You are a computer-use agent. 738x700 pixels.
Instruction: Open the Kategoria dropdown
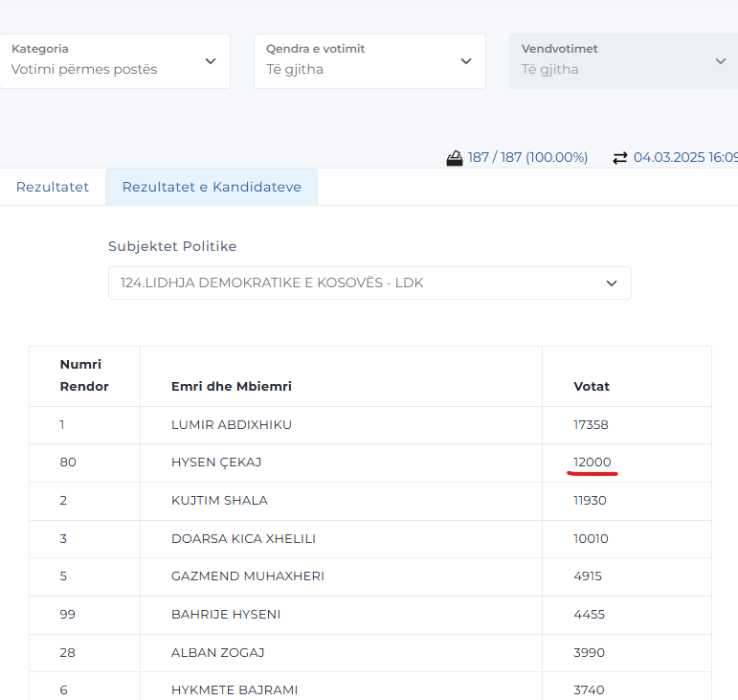coord(115,61)
